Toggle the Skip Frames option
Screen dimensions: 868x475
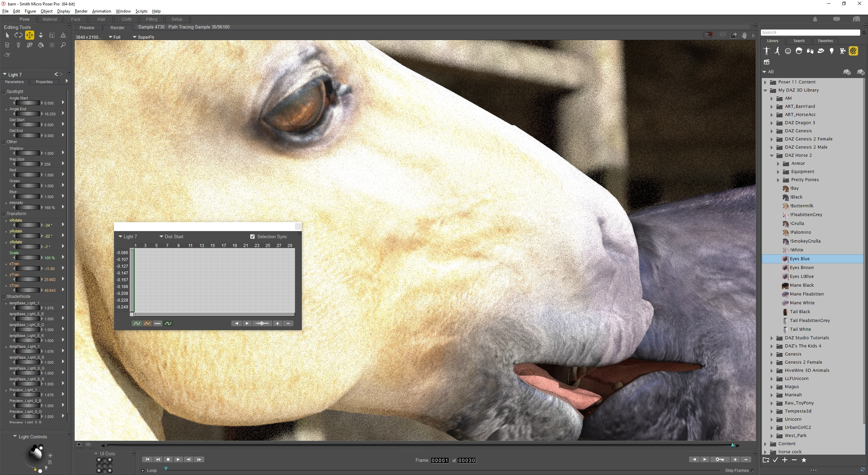752,471
